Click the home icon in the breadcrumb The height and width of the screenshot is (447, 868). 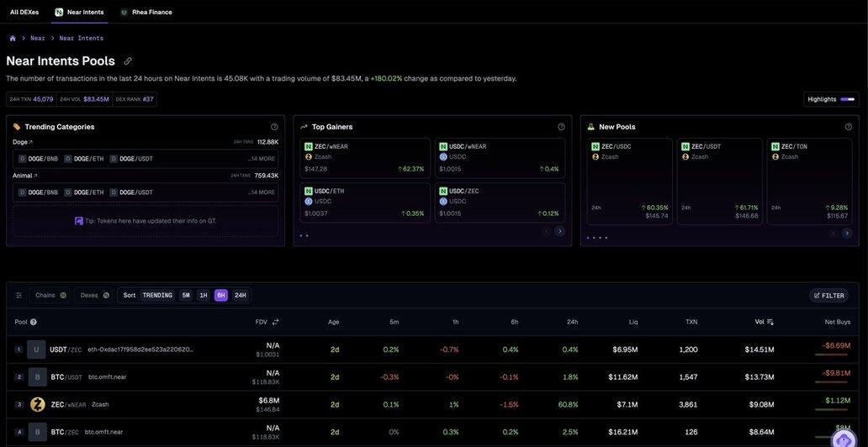[x=13, y=38]
